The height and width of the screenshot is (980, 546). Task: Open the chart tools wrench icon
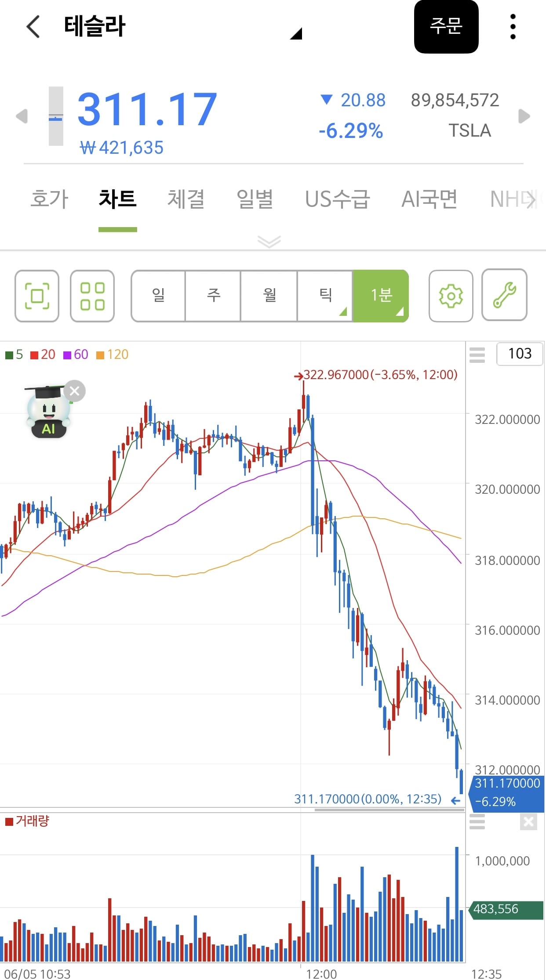click(505, 295)
